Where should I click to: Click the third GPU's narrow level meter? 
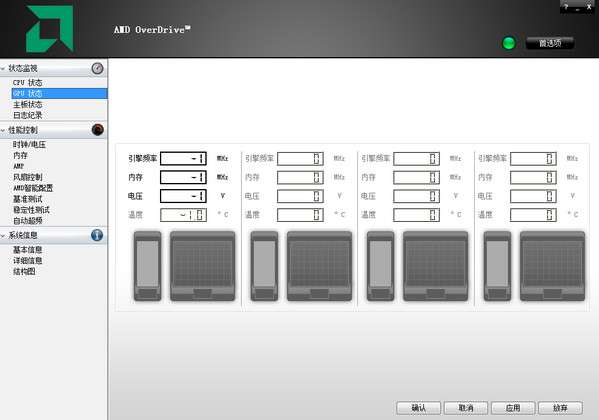coord(380,266)
